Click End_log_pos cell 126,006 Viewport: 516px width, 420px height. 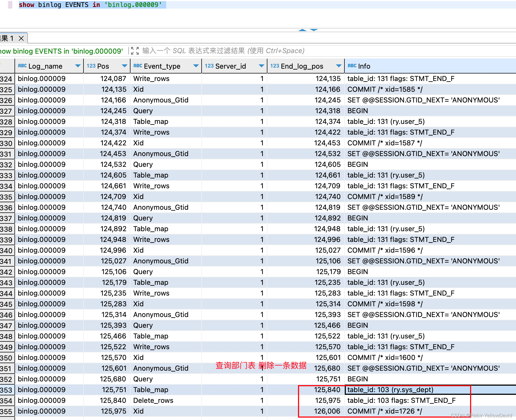coord(306,411)
